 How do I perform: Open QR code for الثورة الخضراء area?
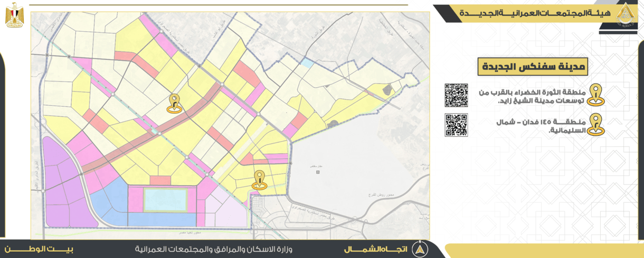(x=456, y=95)
